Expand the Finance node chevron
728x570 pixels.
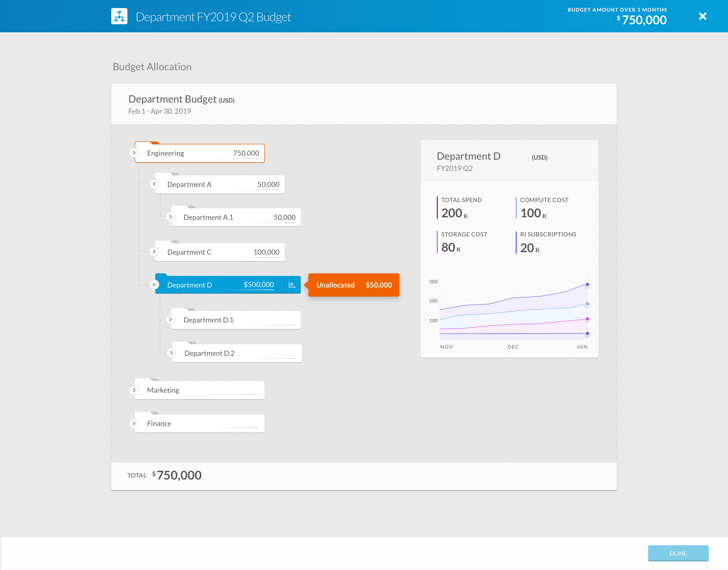134,423
